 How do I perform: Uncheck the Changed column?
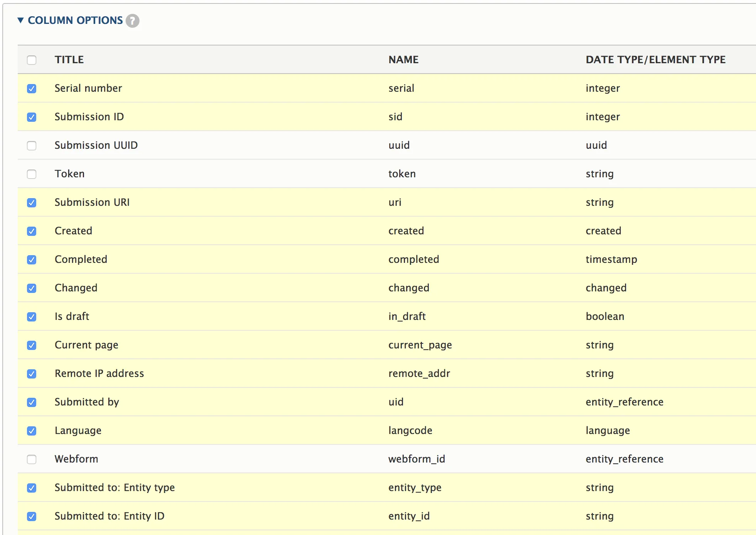pos(32,288)
